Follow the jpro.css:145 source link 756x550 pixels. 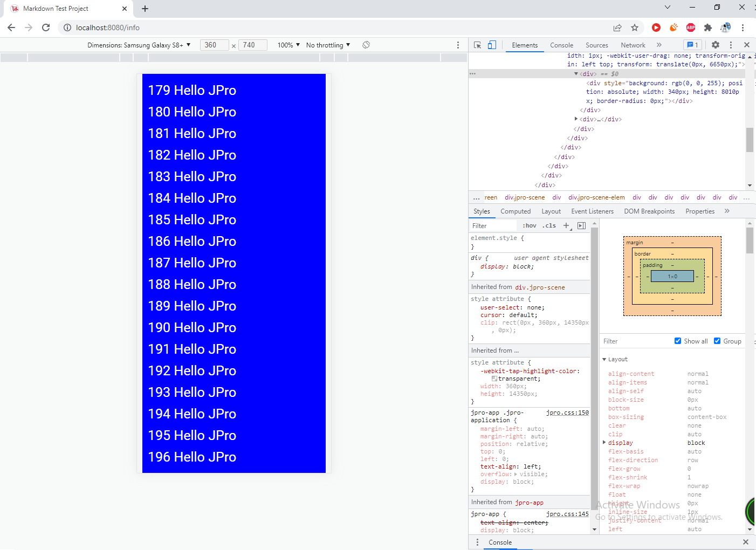[x=567, y=514]
